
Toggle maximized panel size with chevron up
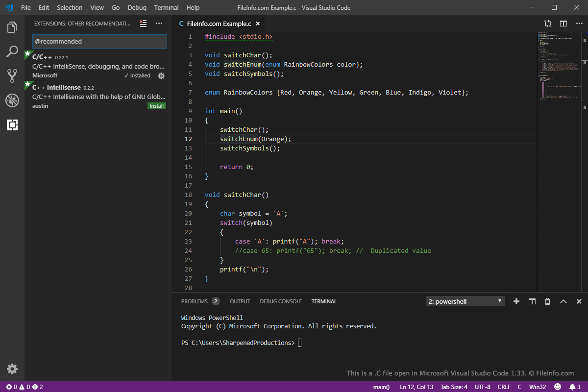coord(563,301)
